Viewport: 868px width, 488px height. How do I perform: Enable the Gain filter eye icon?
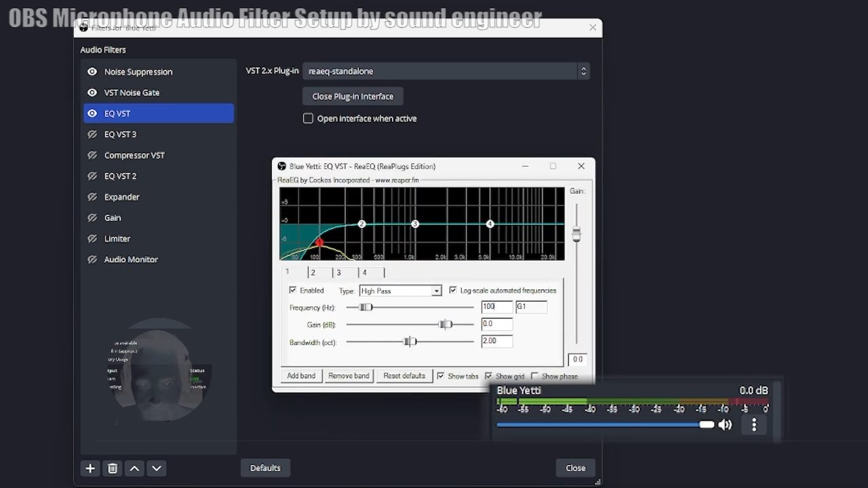click(x=92, y=218)
